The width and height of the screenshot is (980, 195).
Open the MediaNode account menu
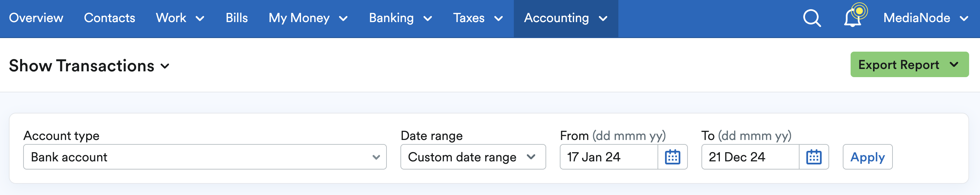925,18
